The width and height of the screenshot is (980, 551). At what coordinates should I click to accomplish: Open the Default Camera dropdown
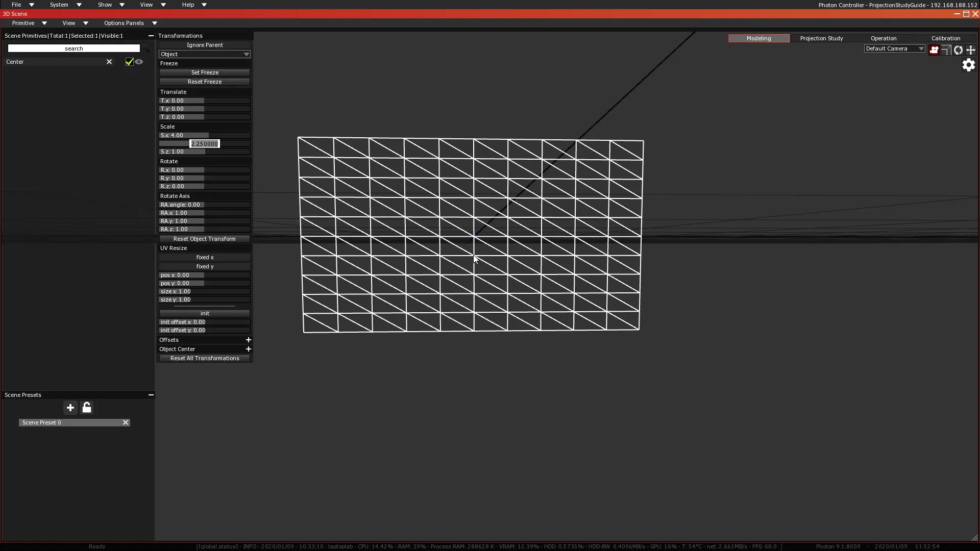coord(894,48)
